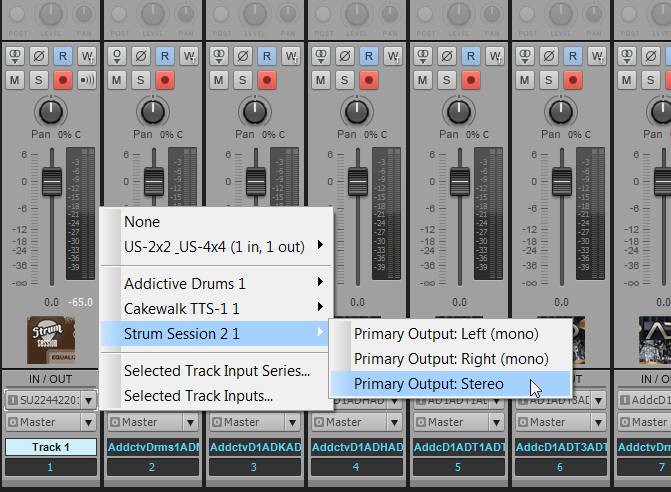The height and width of the screenshot is (492, 671).
Task: Open the Cakewalk TTS-1 1 submenu
Action: pyautogui.click(x=216, y=308)
